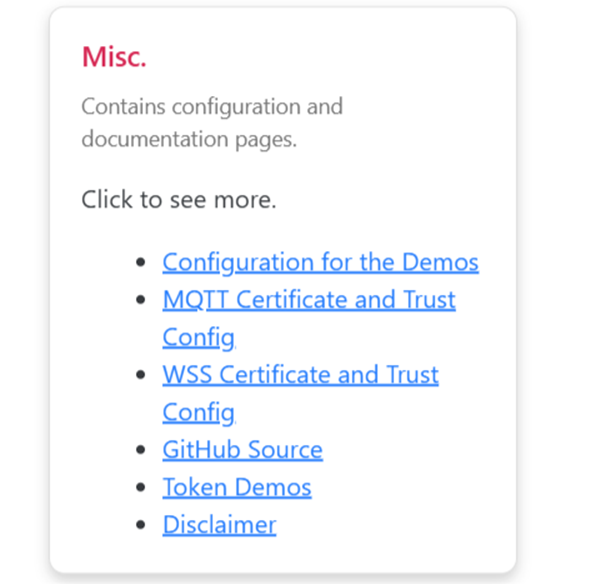The height and width of the screenshot is (584, 606).
Task: Click the wrapped 'Config' line under WSS Certificate
Action: pyautogui.click(x=199, y=412)
